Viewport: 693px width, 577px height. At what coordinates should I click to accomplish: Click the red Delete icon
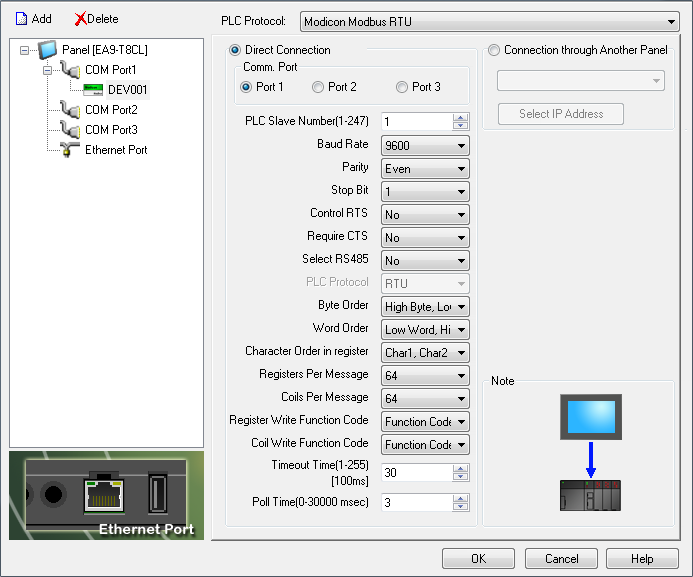click(x=80, y=19)
